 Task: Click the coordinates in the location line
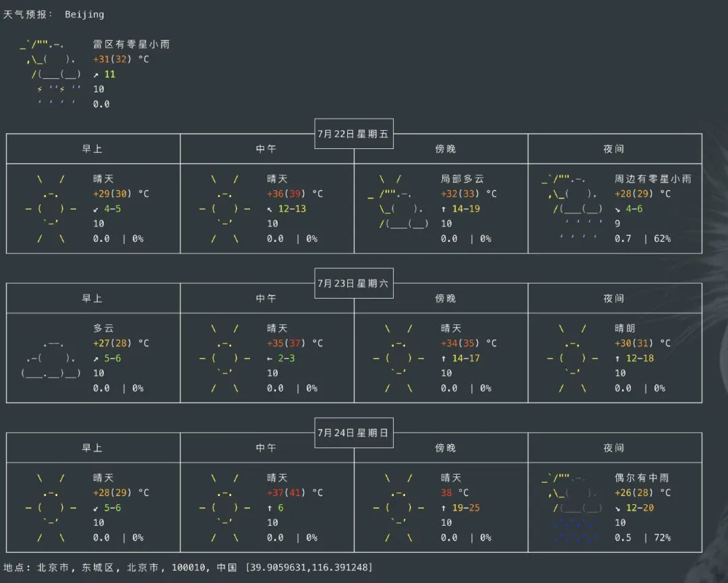pyautogui.click(x=309, y=567)
